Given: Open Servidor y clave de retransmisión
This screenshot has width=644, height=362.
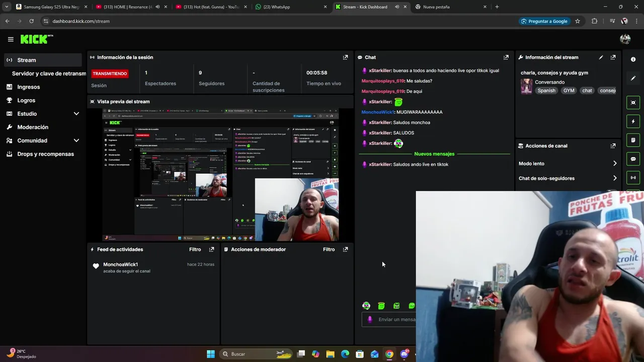Looking at the screenshot, I should click(49, 73).
